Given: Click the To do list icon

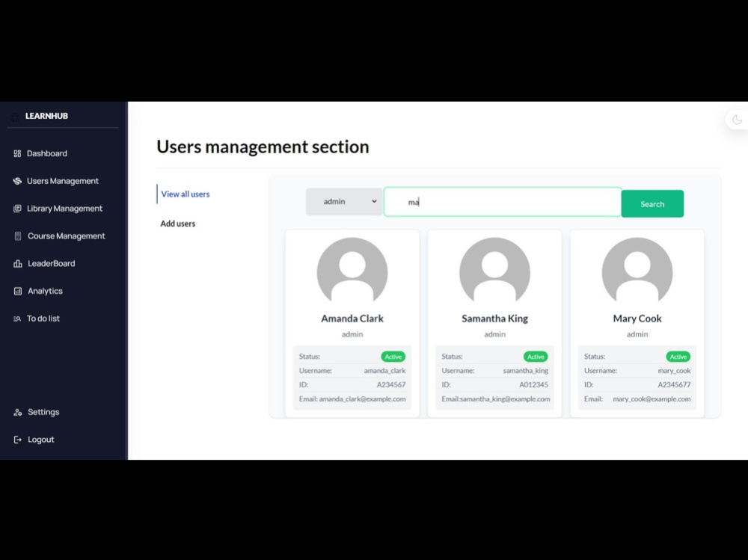Looking at the screenshot, I should pos(17,319).
